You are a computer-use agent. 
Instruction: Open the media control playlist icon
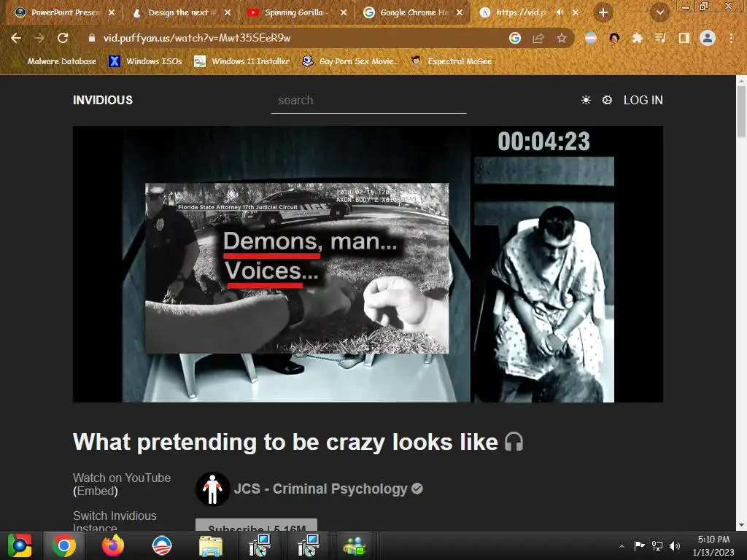[660, 38]
